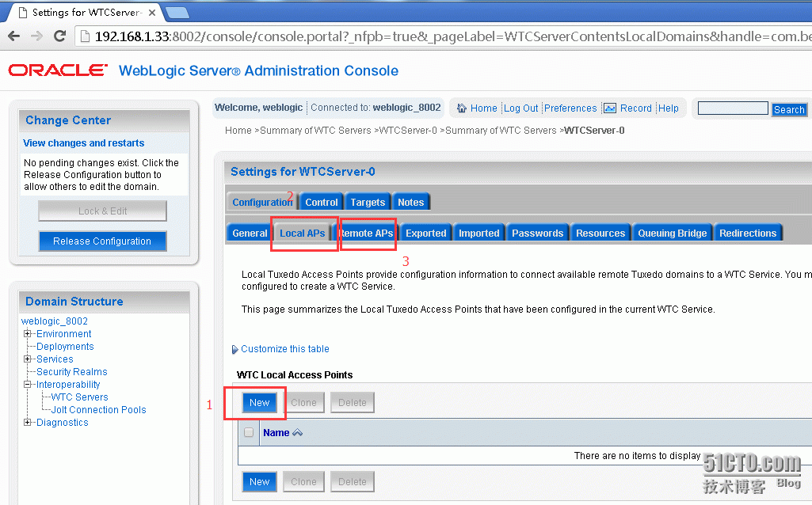Click the browser back arrow
The width and height of the screenshot is (812, 505).
coord(14,36)
